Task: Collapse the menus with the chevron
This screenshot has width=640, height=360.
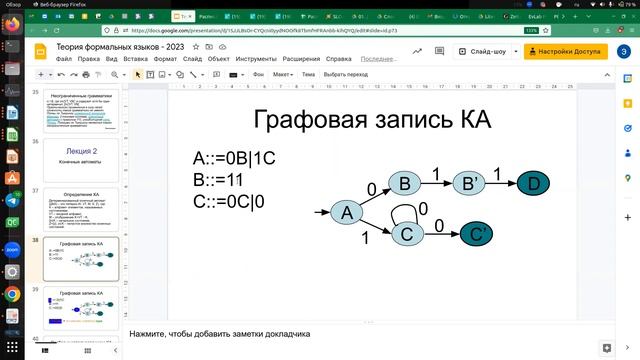Action: [607, 75]
